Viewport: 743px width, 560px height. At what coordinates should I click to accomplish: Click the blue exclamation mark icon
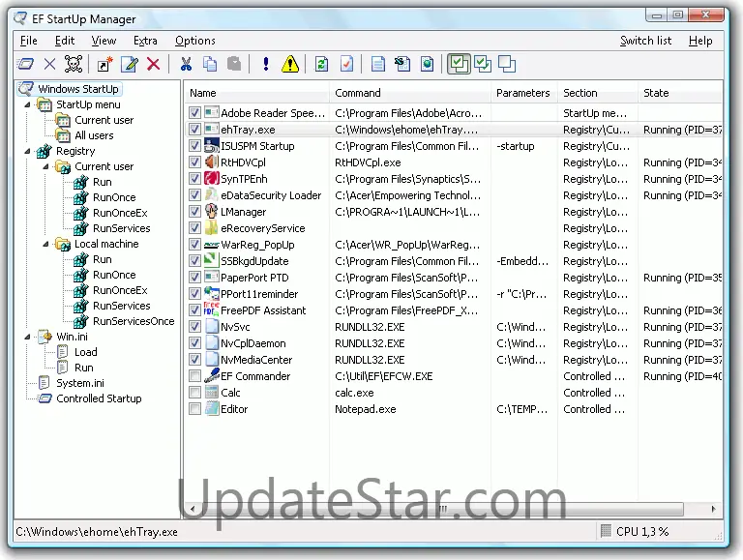pyautogui.click(x=266, y=65)
